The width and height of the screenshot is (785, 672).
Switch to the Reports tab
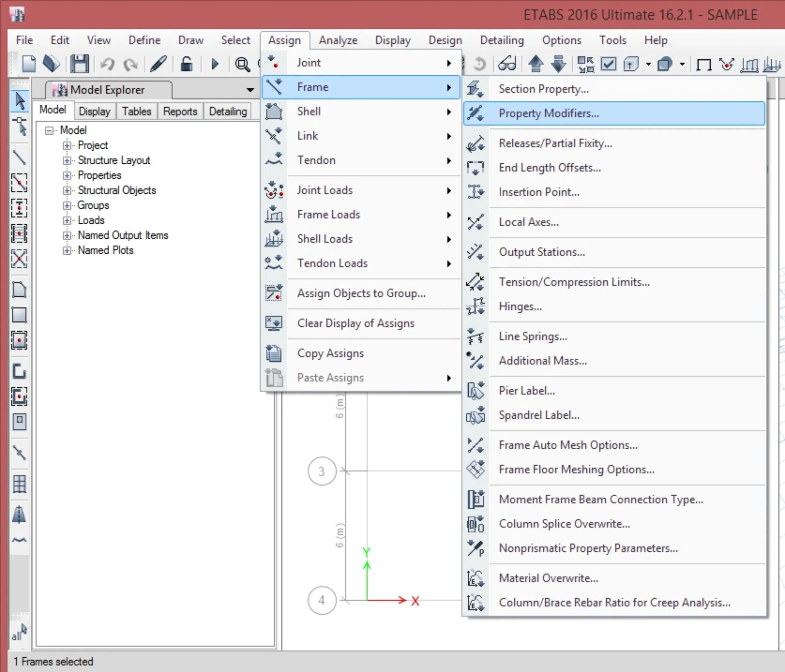(x=180, y=111)
